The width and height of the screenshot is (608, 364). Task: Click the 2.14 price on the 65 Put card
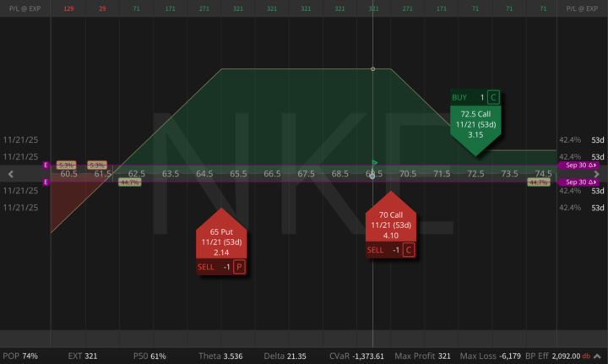point(221,253)
